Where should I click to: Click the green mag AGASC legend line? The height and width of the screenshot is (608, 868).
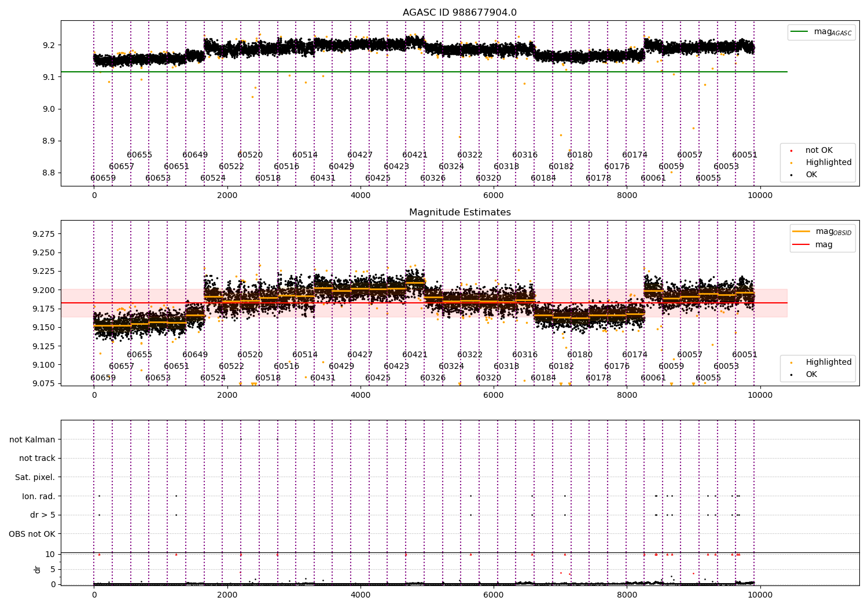tap(799, 32)
